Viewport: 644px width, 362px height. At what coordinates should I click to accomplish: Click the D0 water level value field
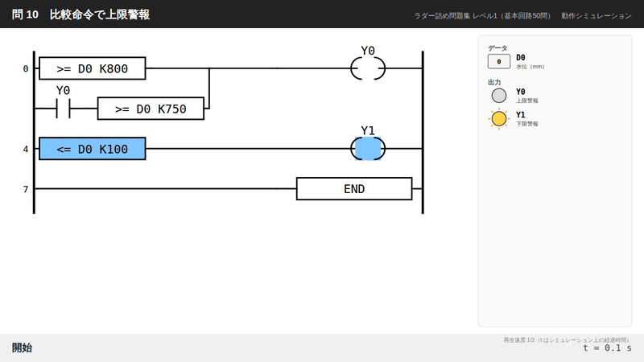click(498, 62)
